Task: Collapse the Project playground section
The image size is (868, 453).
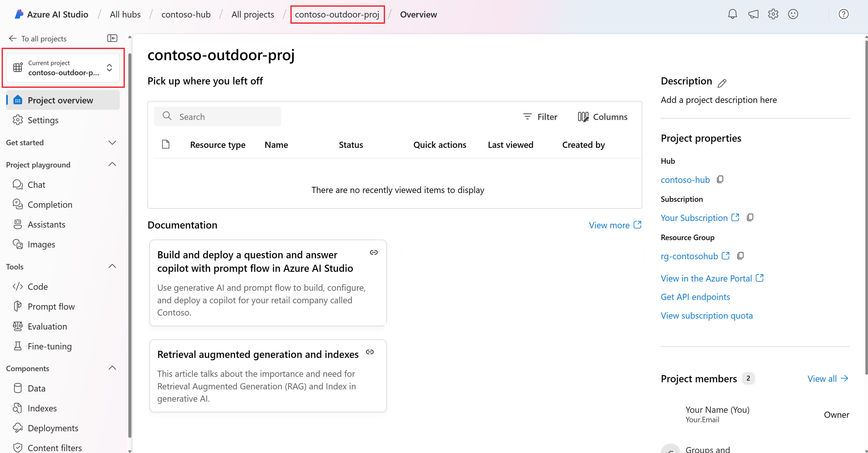Action: [112, 164]
